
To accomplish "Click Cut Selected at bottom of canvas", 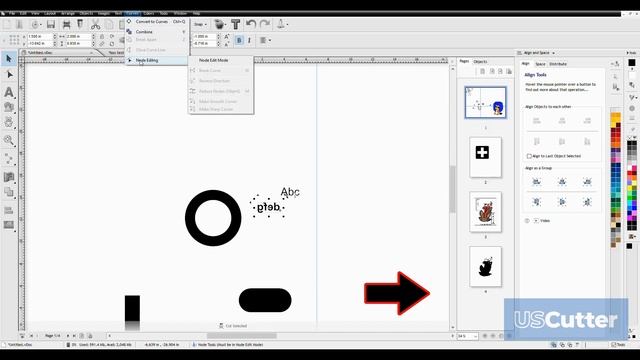I will [233, 326].
